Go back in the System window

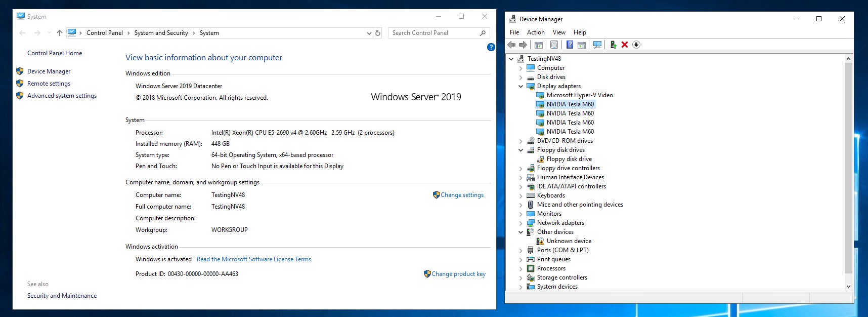click(x=22, y=33)
